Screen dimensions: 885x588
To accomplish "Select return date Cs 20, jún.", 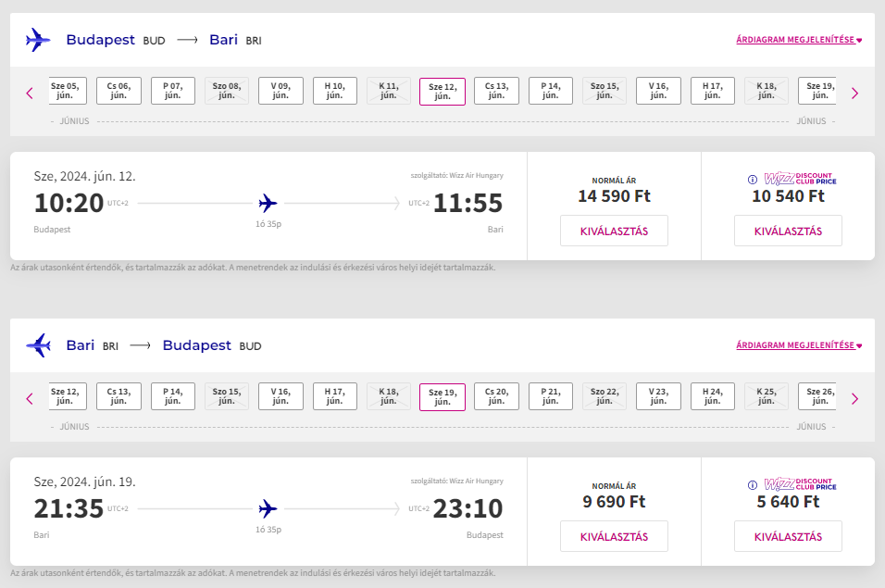I will [496, 396].
